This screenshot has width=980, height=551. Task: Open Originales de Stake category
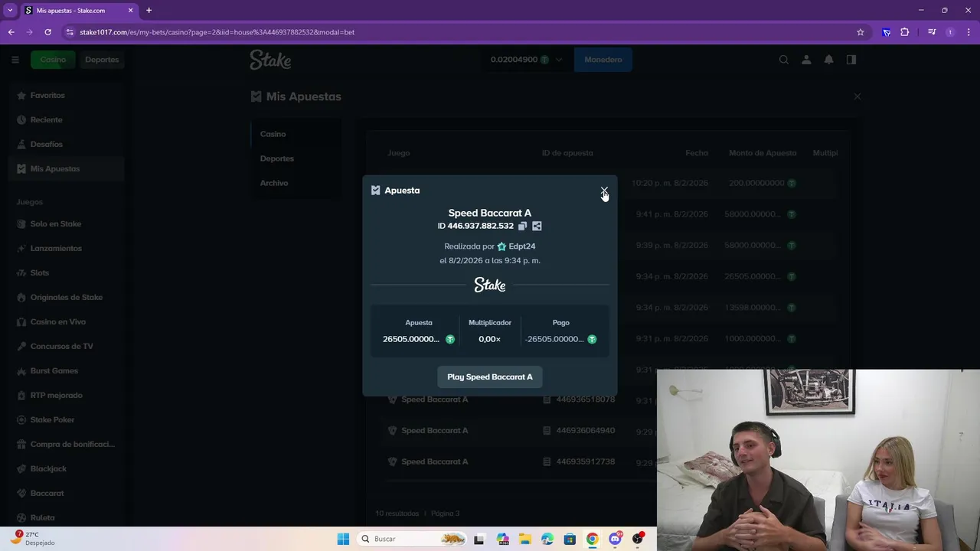click(64, 298)
